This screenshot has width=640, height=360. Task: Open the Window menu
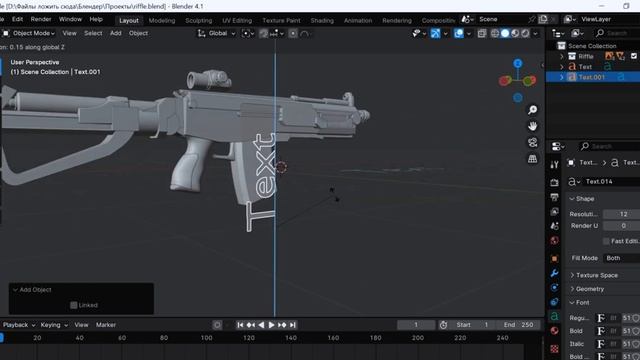(70, 19)
